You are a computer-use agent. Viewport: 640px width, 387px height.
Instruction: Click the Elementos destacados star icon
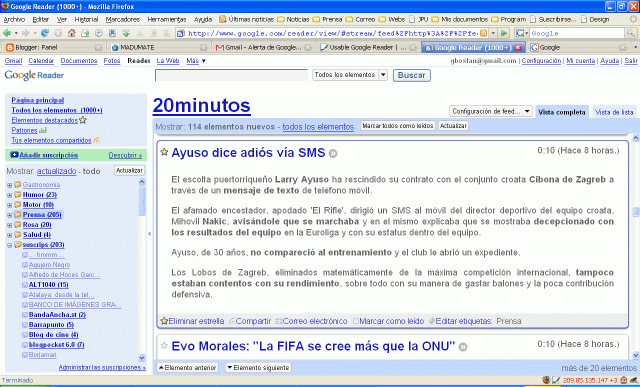(x=83, y=120)
